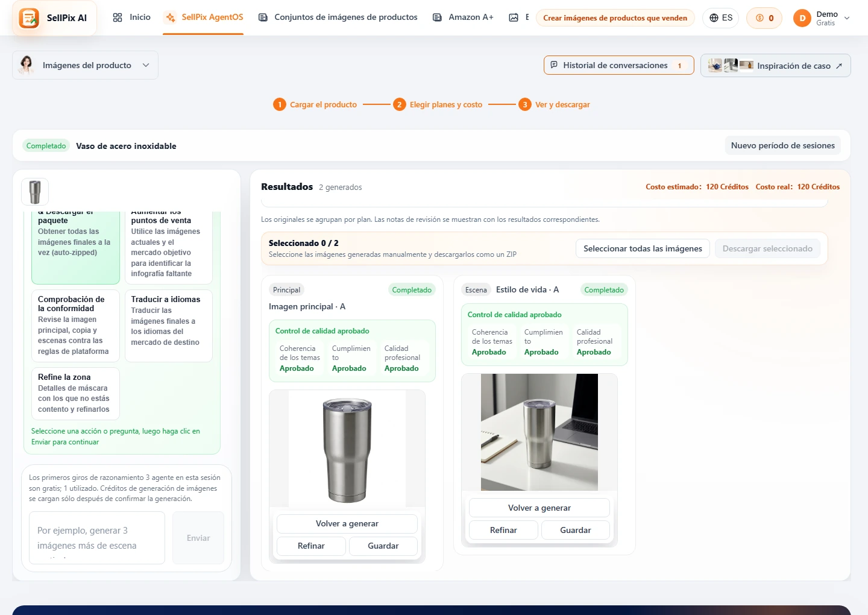Focus the chat message input field
The width and height of the screenshot is (868, 615).
97,538
